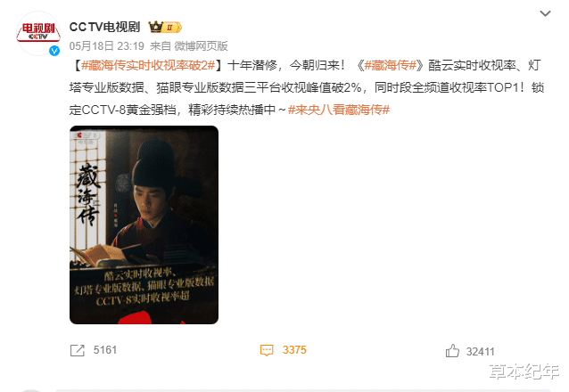Open the CCTV电视剧 account name link
The width and height of the screenshot is (569, 392).
104,27
